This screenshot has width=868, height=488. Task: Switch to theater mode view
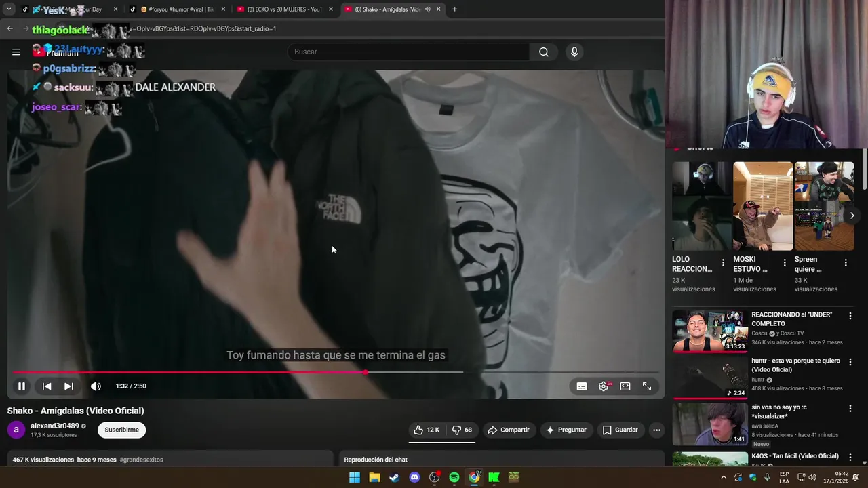tap(625, 386)
